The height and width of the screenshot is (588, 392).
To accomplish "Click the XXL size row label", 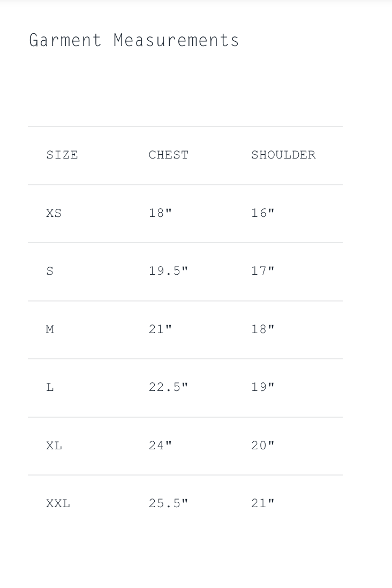I will click(x=58, y=503).
